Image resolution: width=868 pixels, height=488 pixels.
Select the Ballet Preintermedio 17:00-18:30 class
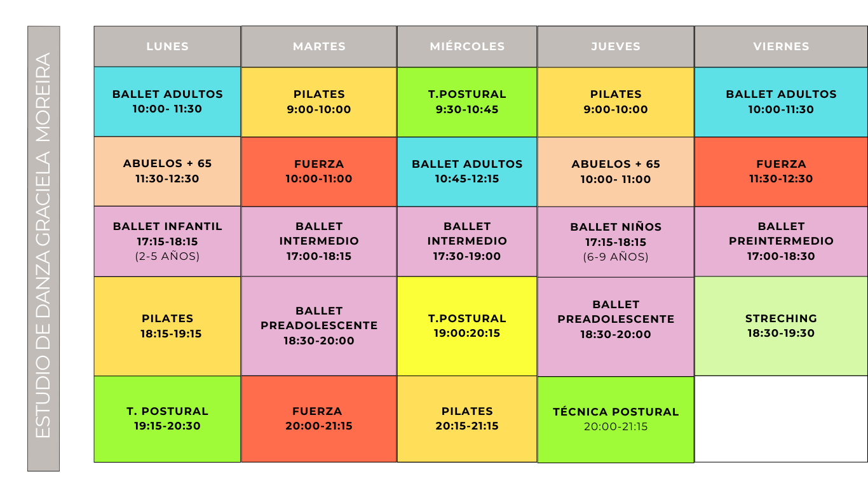(x=781, y=241)
